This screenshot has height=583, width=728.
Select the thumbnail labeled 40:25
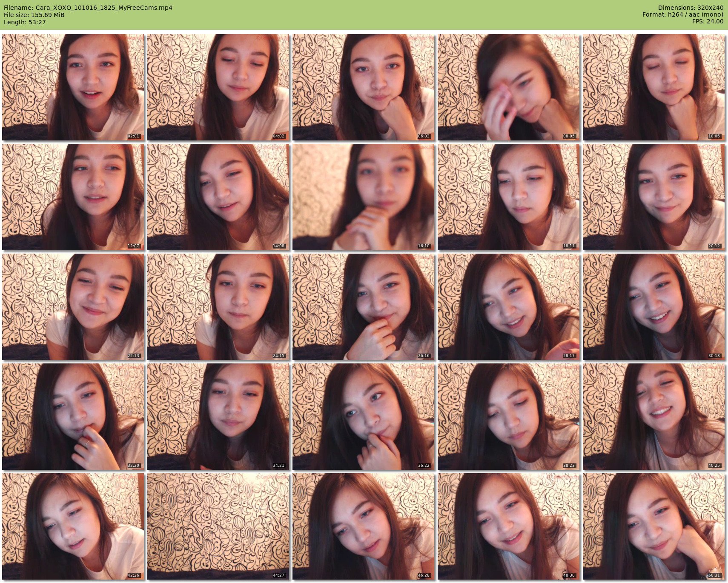[x=653, y=417]
